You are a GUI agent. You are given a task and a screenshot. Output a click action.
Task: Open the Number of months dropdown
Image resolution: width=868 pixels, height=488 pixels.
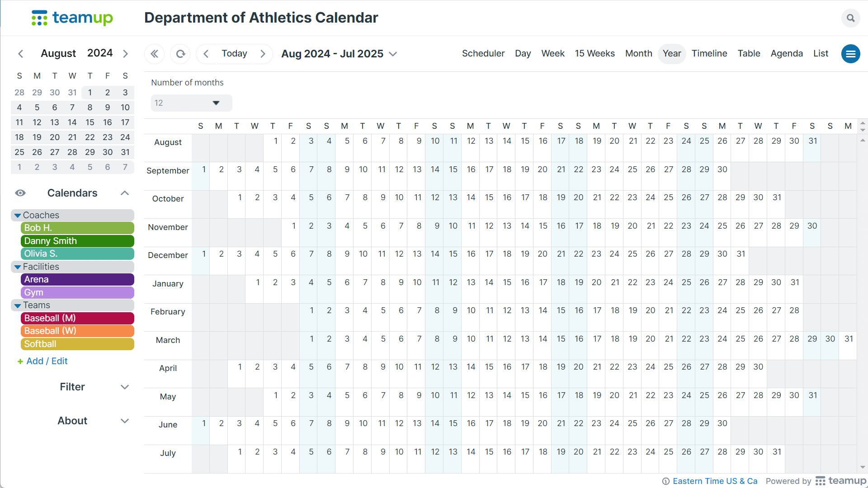(x=191, y=103)
